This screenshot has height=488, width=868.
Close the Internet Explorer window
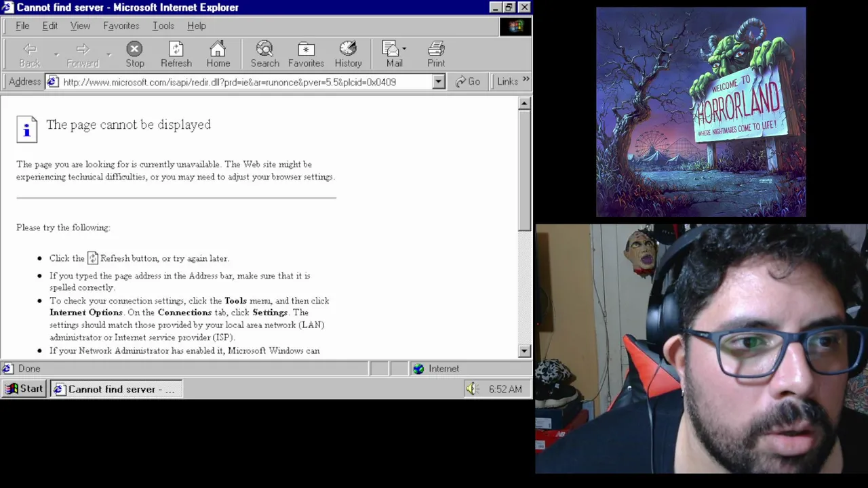point(524,7)
